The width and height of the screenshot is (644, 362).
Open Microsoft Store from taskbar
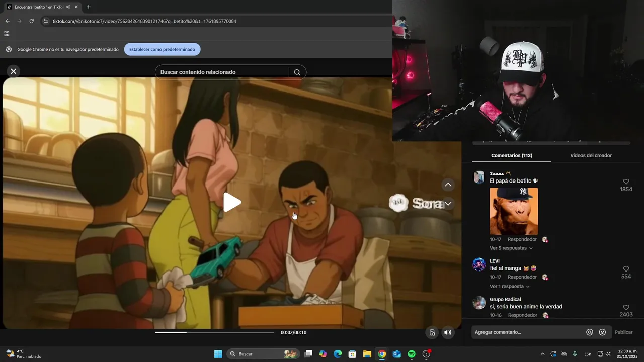352,354
